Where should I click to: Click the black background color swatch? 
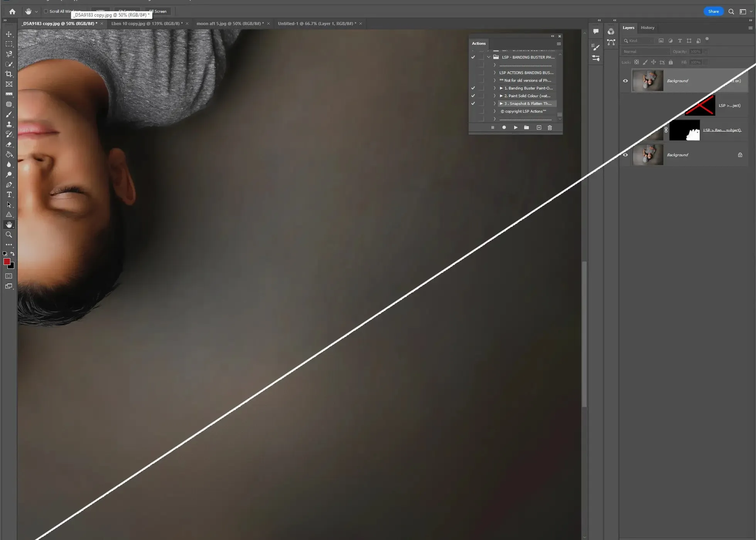click(12, 266)
